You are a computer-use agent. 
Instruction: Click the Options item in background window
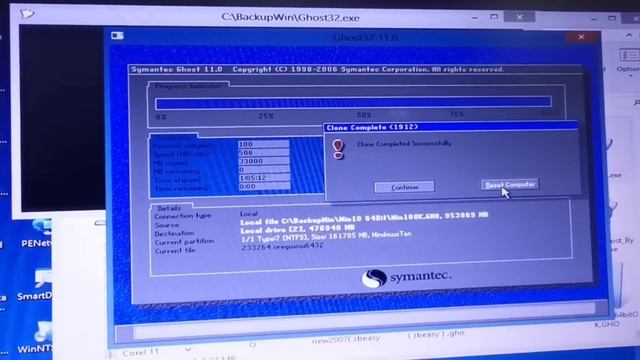629,60
